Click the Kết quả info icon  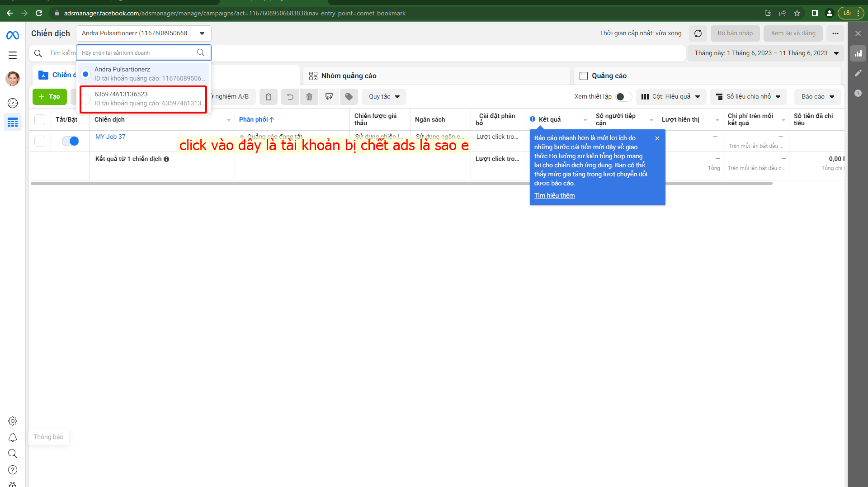(533, 119)
